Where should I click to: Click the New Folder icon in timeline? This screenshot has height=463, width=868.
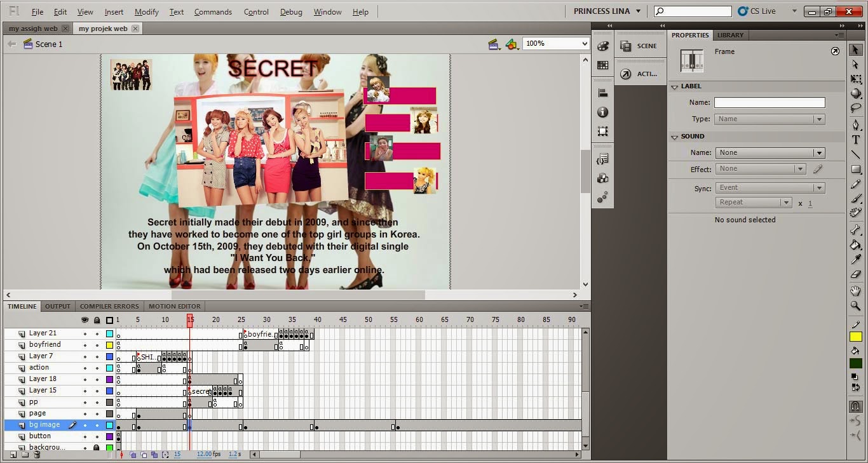coord(25,455)
